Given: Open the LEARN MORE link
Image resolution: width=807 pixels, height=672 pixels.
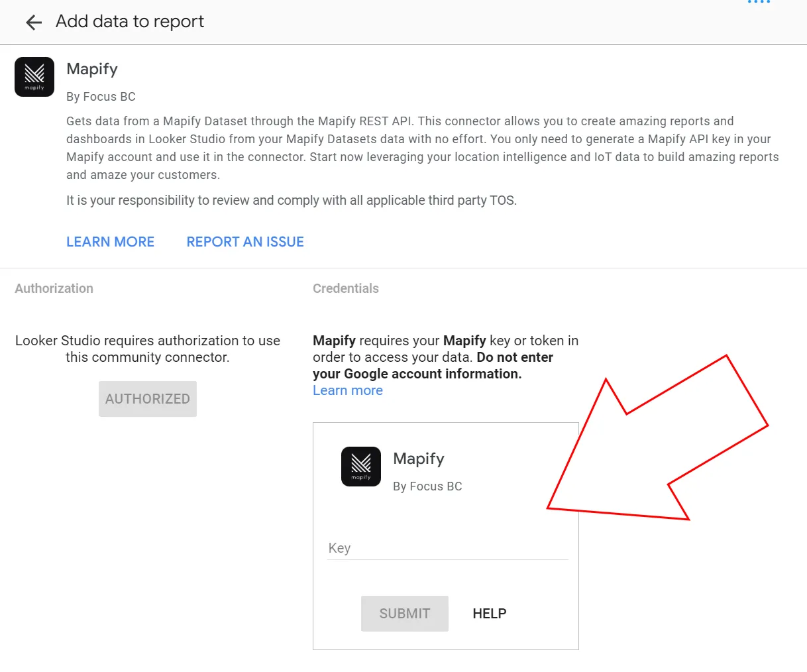Looking at the screenshot, I should pos(110,242).
